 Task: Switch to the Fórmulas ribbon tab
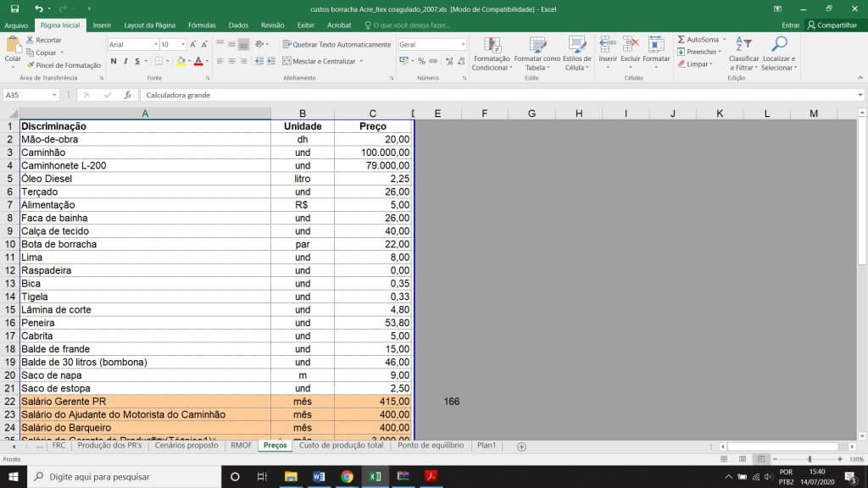click(201, 25)
